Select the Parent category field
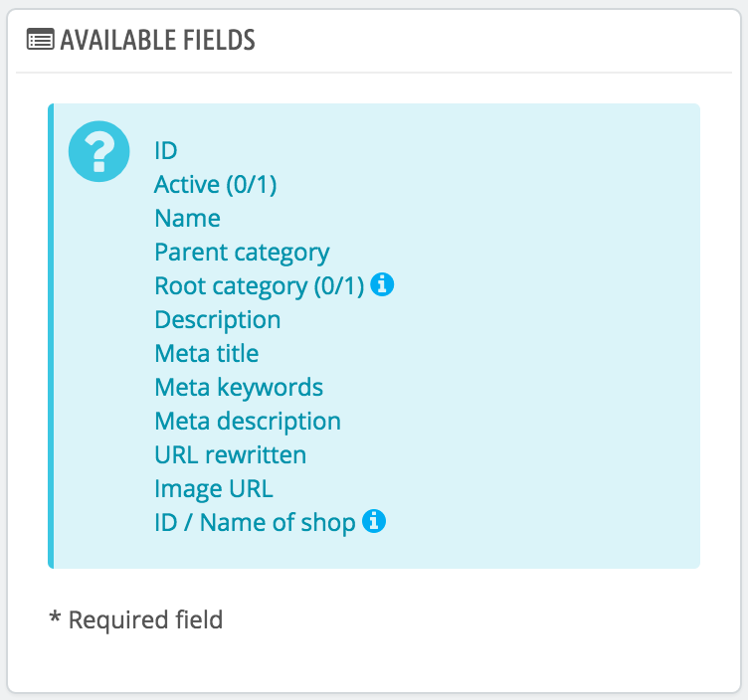The image size is (748, 700). (242, 253)
